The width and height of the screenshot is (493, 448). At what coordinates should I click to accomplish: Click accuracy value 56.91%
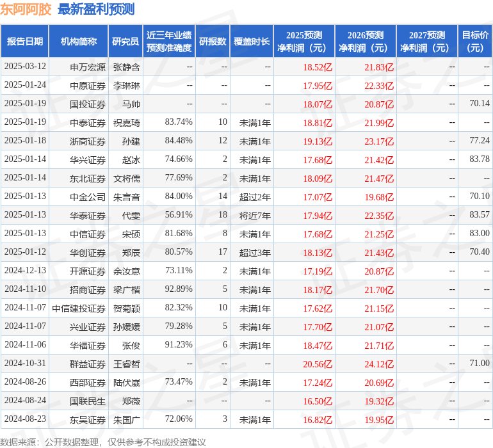pos(179,215)
